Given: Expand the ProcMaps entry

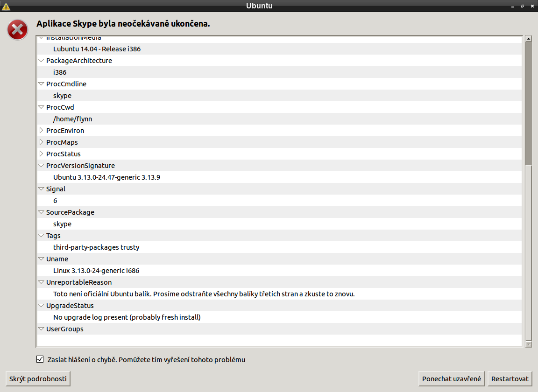Looking at the screenshot, I should point(41,142).
